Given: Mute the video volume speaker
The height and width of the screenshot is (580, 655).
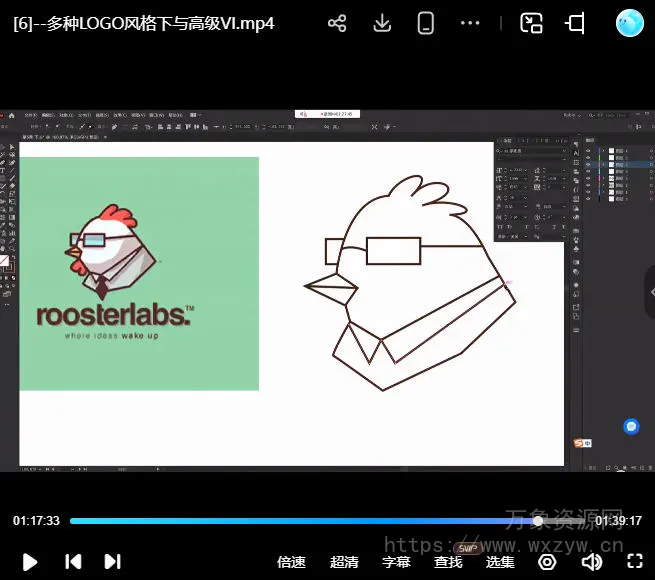Looking at the screenshot, I should tap(592, 562).
